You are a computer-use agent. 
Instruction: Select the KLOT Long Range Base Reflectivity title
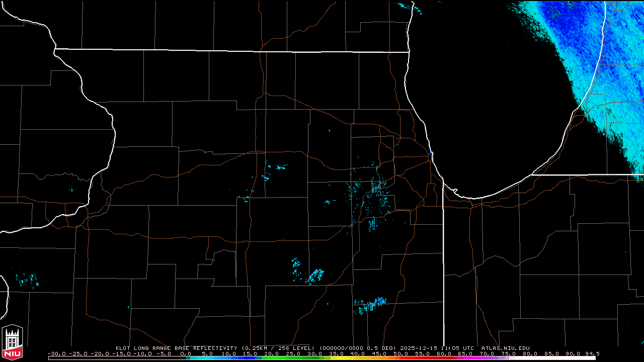coord(177,348)
